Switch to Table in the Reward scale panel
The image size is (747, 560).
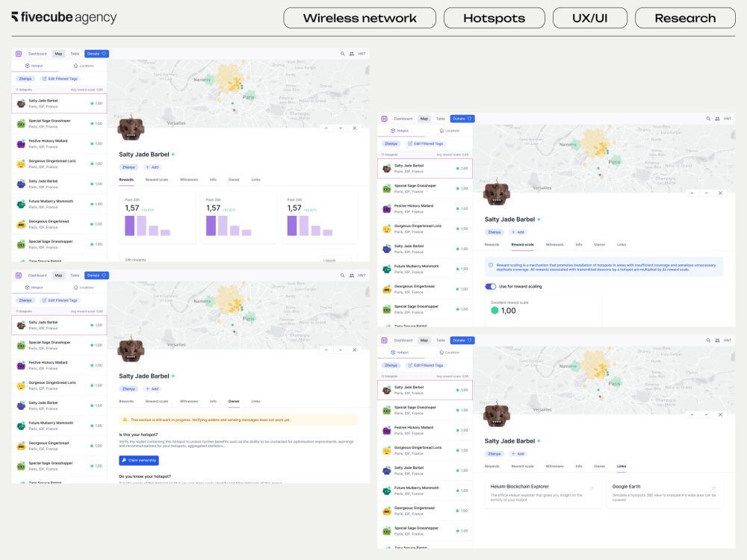(x=441, y=119)
